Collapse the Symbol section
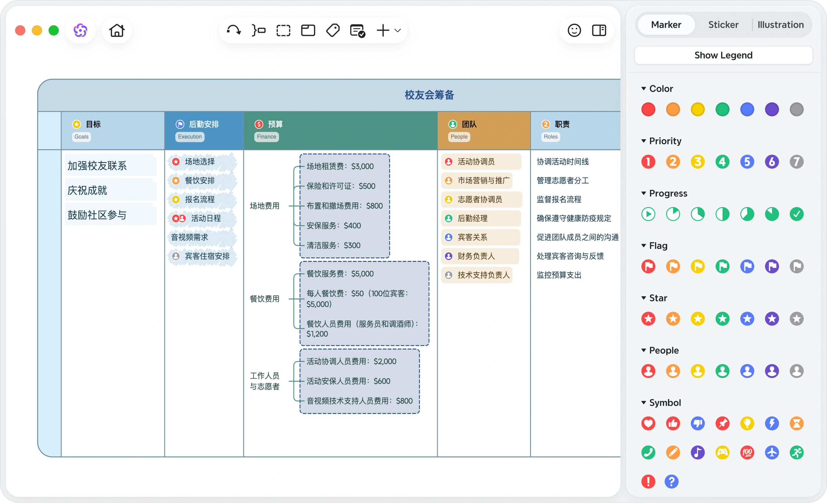This screenshot has width=827, height=504. [x=644, y=403]
